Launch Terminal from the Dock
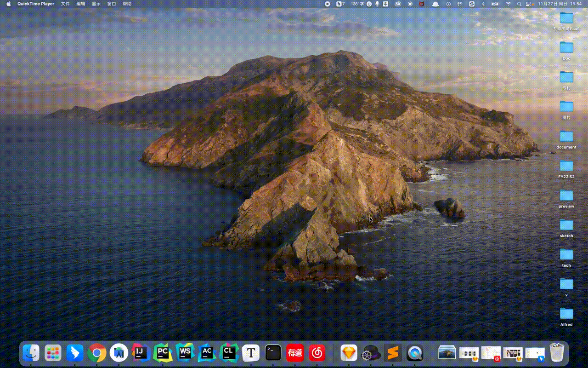 (273, 353)
